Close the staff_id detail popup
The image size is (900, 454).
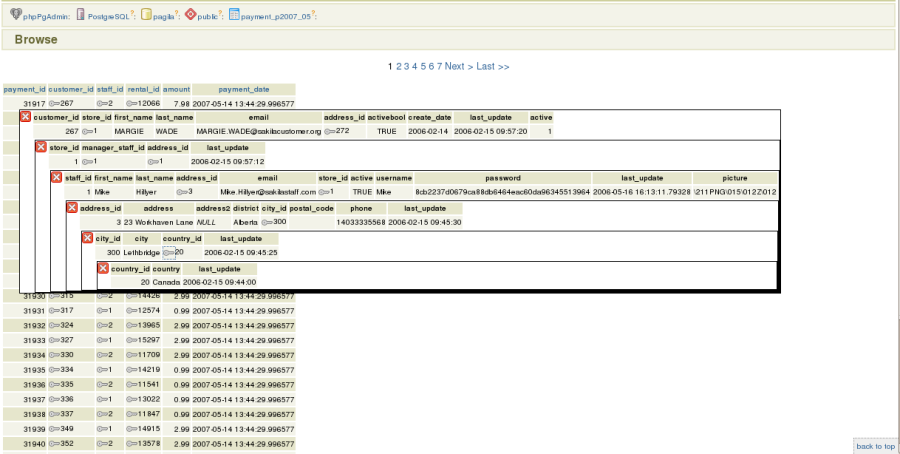tap(56, 178)
